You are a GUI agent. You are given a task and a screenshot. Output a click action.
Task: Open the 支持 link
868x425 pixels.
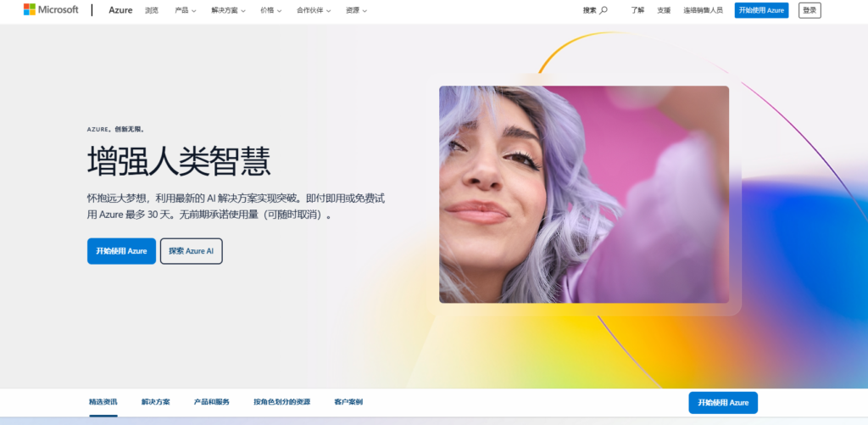click(x=664, y=10)
